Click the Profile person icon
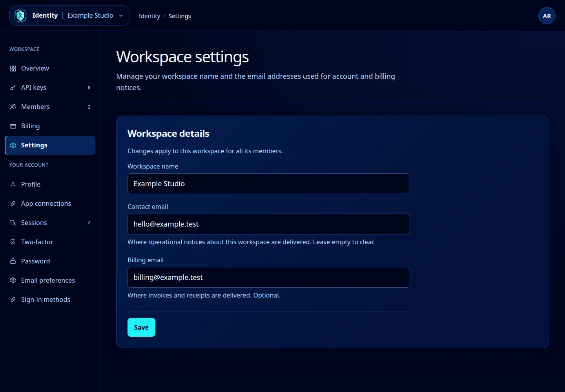The image size is (565, 392). point(13,184)
